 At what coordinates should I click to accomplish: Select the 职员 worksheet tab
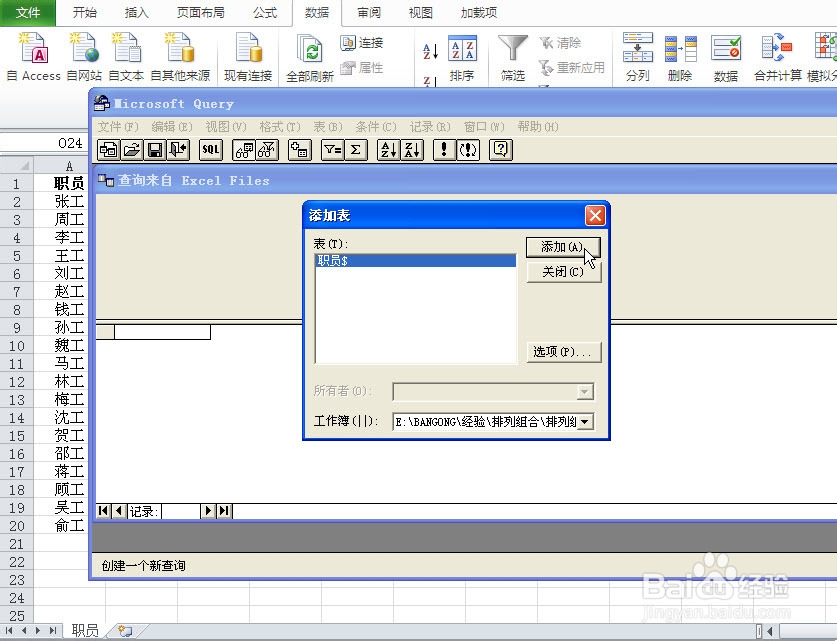(85, 630)
